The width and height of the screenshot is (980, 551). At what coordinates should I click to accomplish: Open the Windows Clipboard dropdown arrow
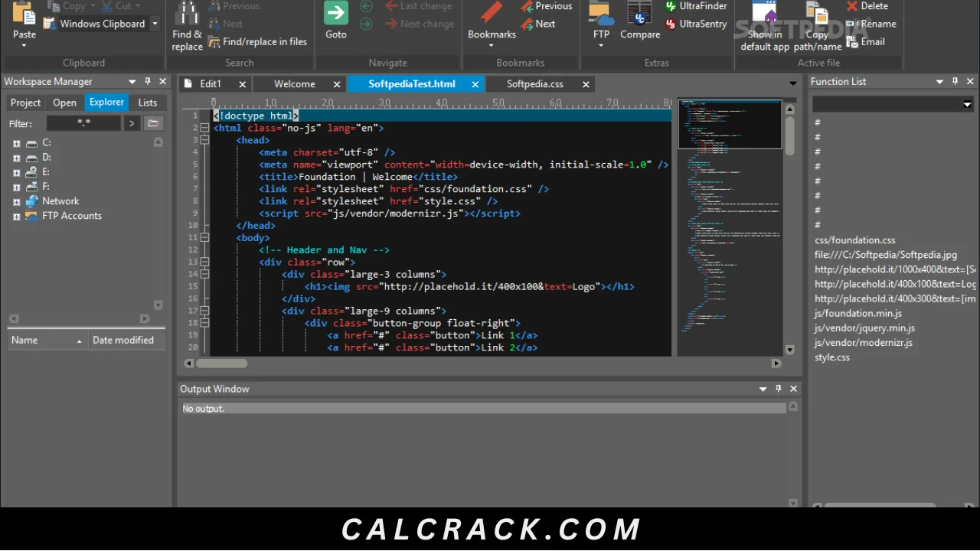(155, 24)
